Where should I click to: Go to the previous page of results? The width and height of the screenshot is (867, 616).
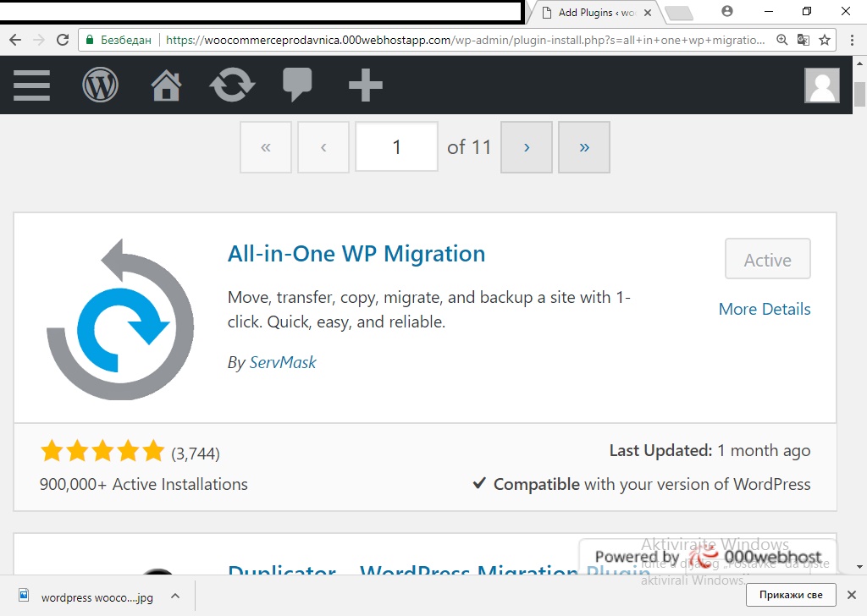323,147
